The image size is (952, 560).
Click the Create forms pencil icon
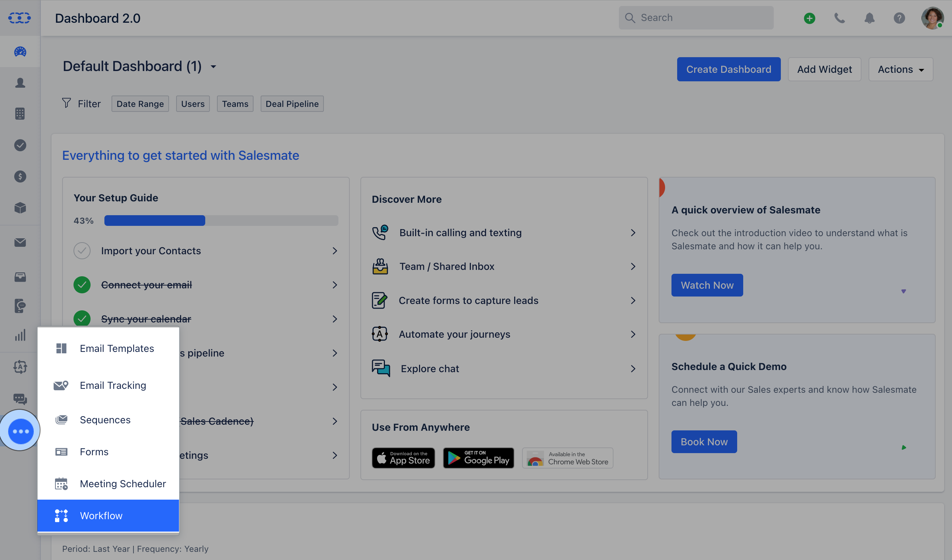click(x=379, y=300)
